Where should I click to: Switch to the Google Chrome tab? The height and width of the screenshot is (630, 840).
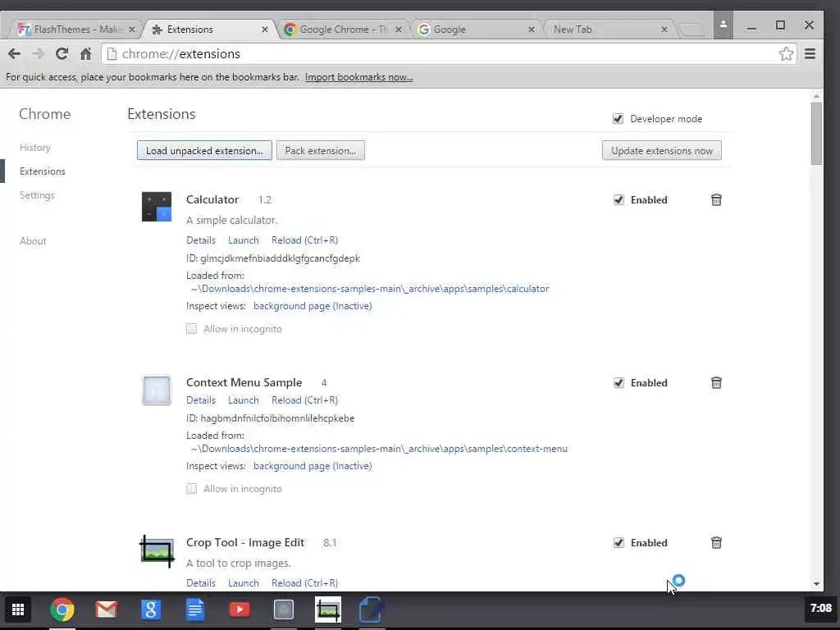[343, 30]
